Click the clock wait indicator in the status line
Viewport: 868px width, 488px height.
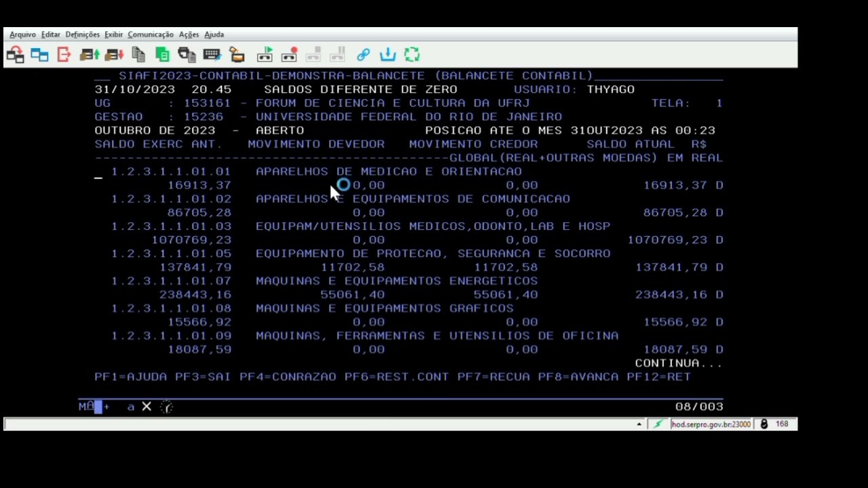[x=167, y=407]
